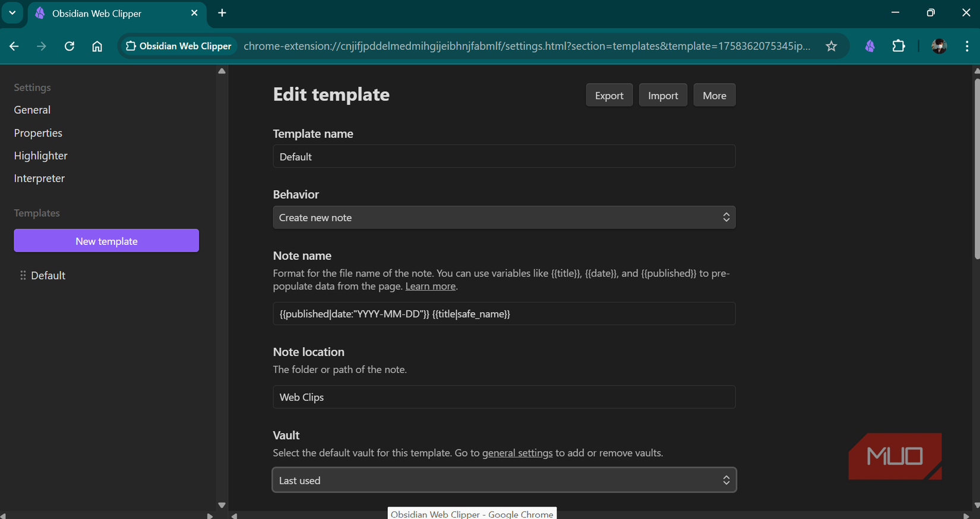
Task: Grab the drag handle beside Default template
Action: pyautogui.click(x=23, y=275)
